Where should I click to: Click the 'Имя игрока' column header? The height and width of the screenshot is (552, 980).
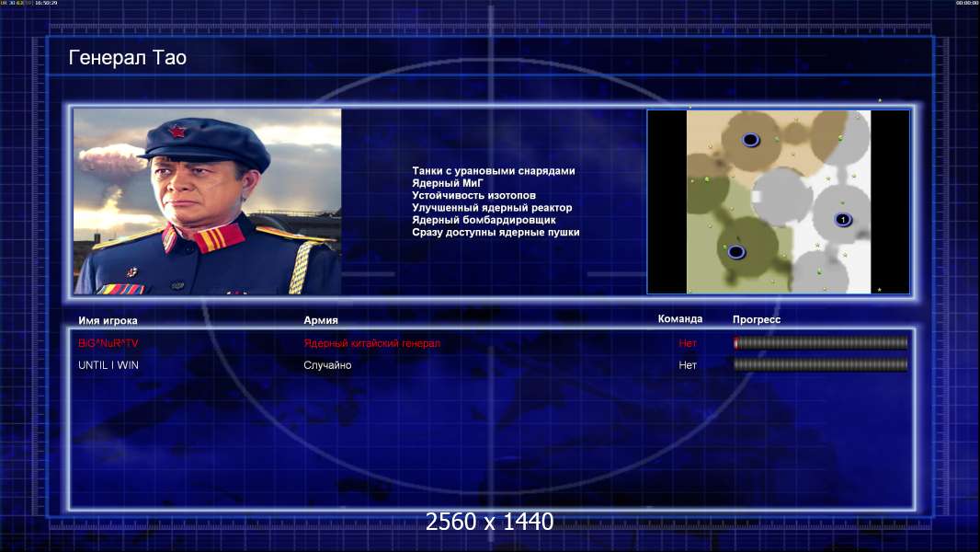pos(108,320)
